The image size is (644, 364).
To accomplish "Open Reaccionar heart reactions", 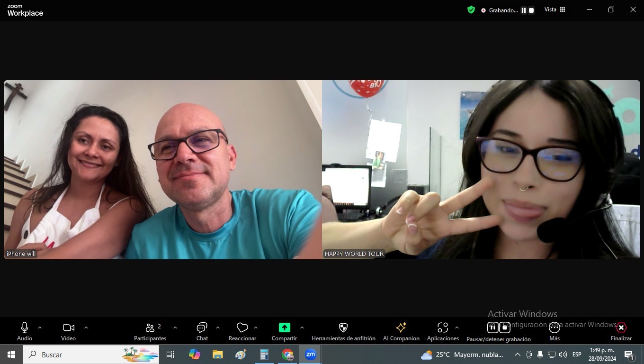I will click(x=242, y=331).
